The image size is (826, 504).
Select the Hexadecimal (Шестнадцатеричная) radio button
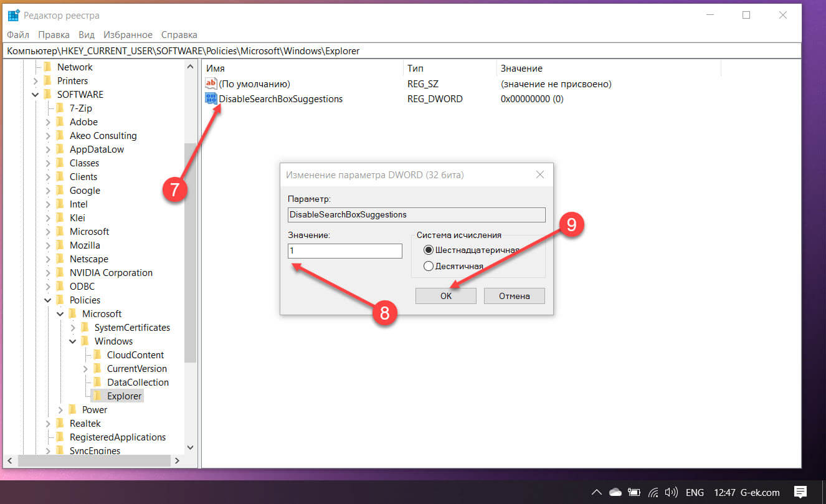coord(429,250)
